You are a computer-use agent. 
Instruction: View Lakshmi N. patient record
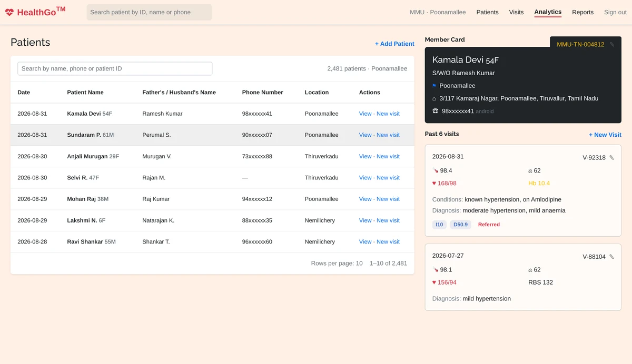pyautogui.click(x=365, y=220)
